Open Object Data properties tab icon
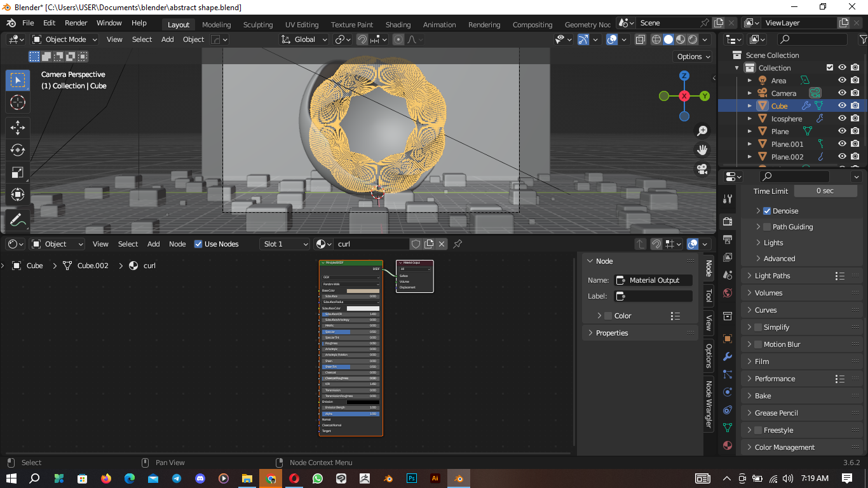The height and width of the screenshot is (488, 868). click(x=728, y=428)
